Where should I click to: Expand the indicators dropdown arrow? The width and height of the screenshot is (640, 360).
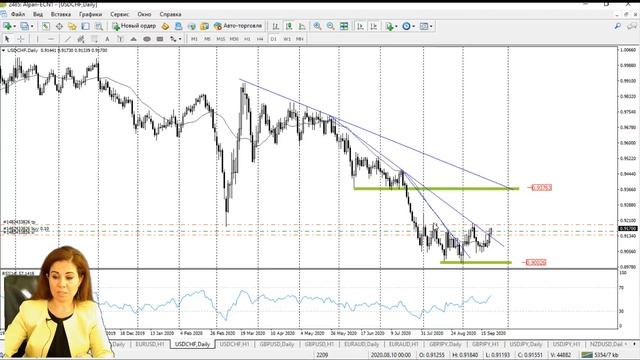click(x=396, y=26)
